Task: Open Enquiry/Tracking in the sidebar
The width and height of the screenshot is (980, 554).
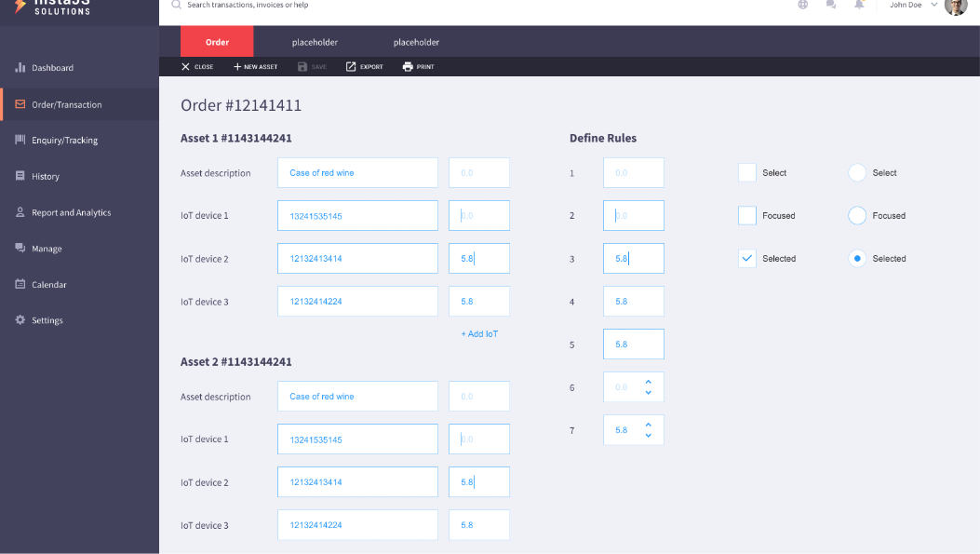Action: (x=64, y=141)
